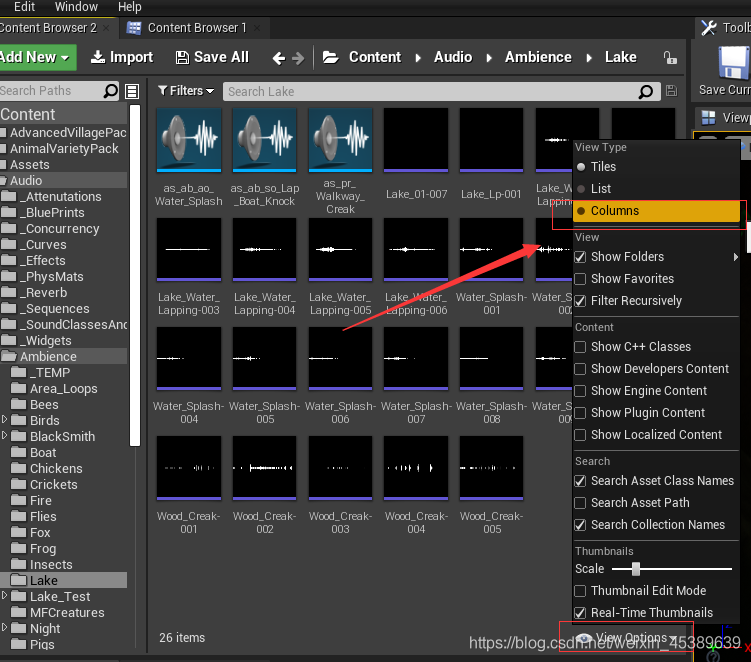Select the Water_Splash-004 asset

click(189, 359)
